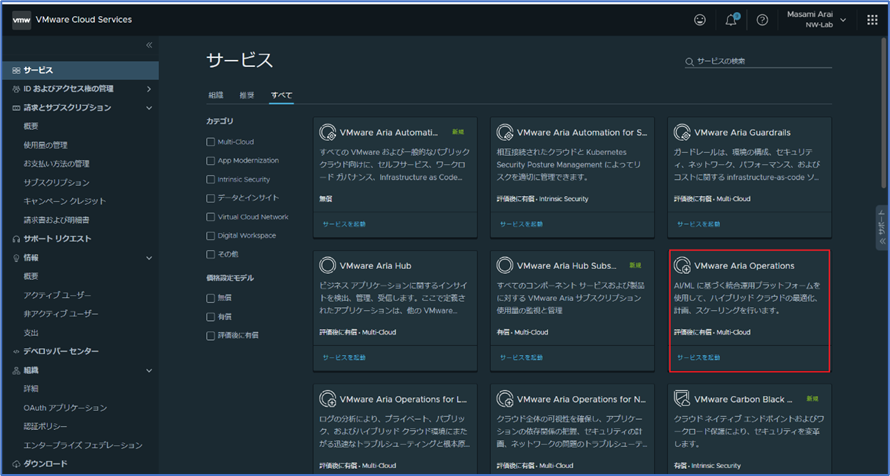Launch VMware Aria Operations via サービスを起動
The image size is (890, 476).
[x=698, y=357]
